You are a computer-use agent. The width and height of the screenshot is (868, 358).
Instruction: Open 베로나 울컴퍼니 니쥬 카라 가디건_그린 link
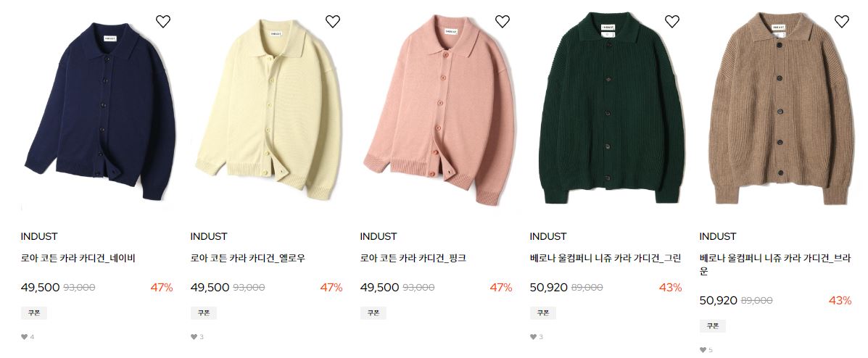(605, 259)
